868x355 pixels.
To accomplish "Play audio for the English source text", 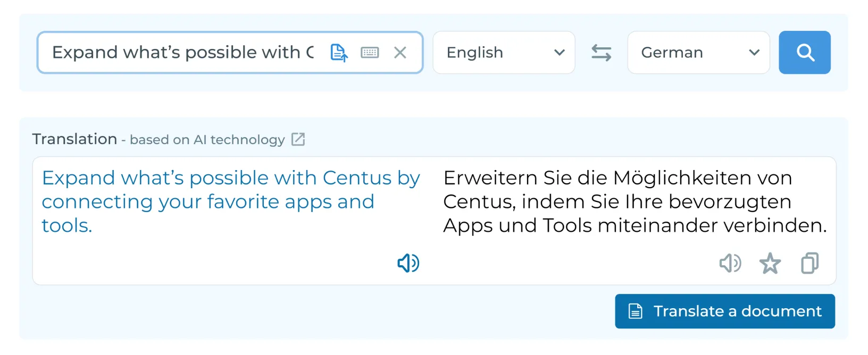I will tap(408, 263).
